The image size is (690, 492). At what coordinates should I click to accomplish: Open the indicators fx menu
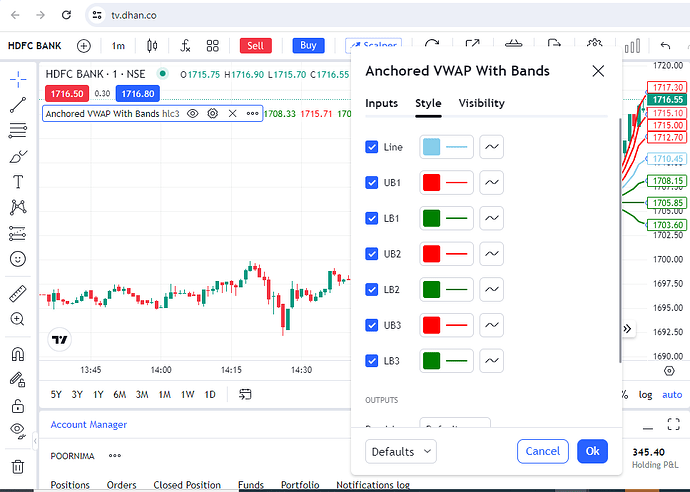[185, 46]
